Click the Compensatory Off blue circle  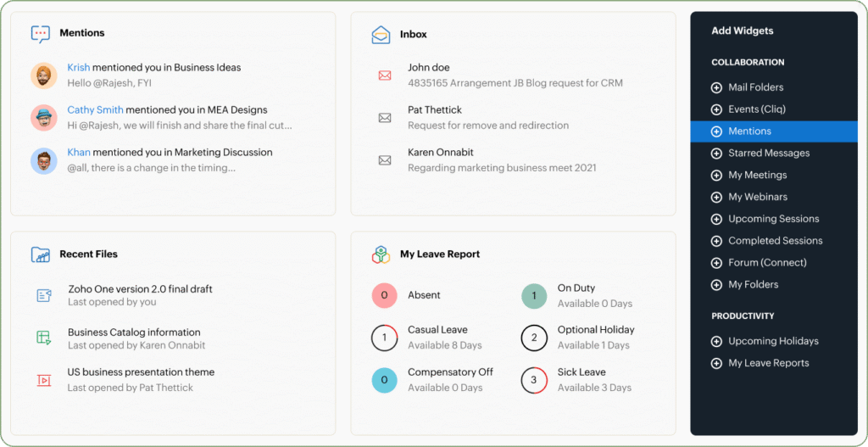click(x=385, y=380)
